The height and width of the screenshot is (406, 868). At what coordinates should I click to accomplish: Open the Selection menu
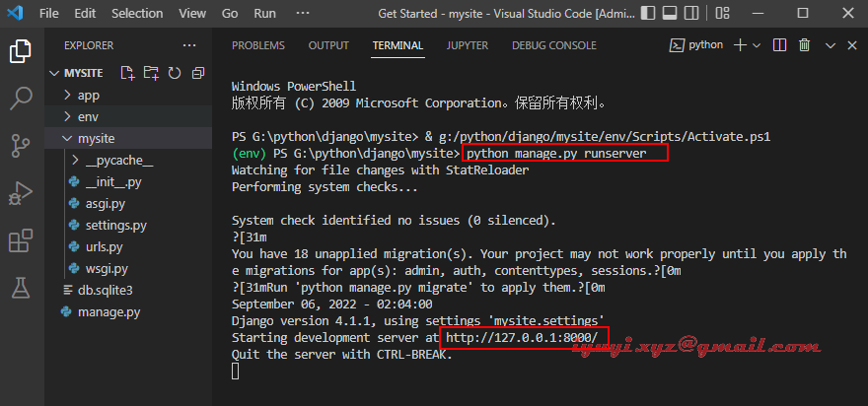click(x=137, y=14)
